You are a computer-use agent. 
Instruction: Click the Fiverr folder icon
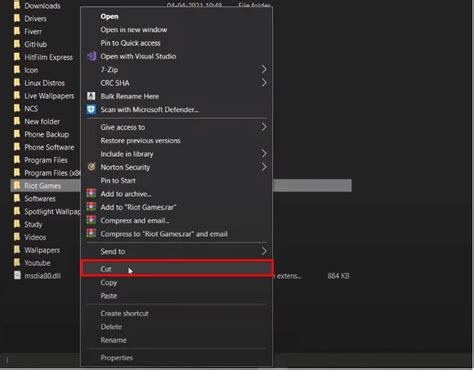coord(17,31)
